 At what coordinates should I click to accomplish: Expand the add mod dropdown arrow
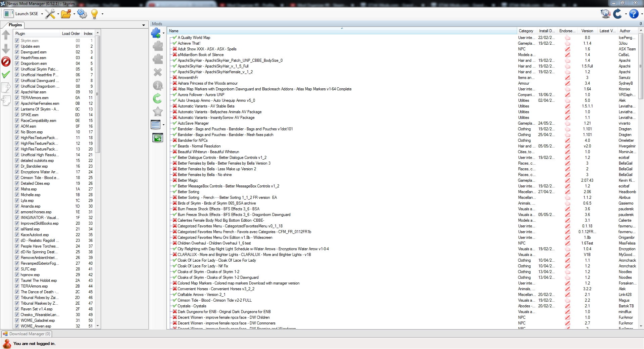coord(164,33)
